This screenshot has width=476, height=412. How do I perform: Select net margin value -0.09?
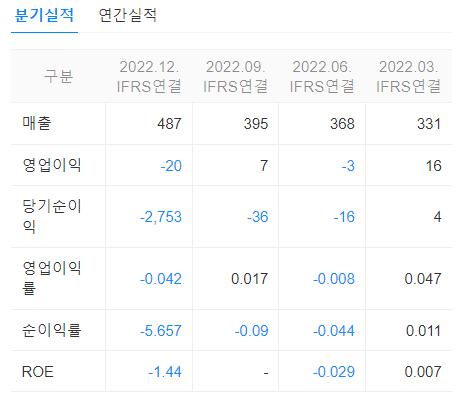(251, 331)
